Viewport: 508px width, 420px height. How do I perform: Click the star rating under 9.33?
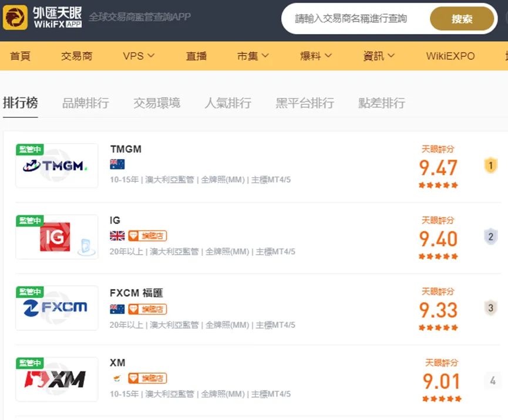(438, 327)
